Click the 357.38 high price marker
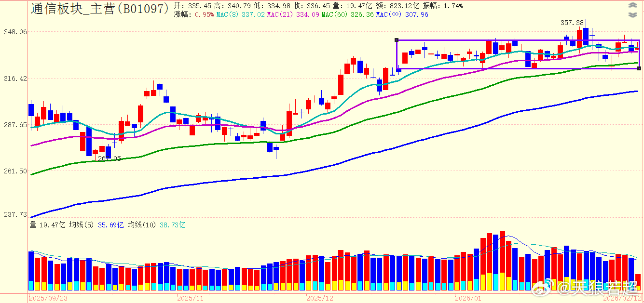This screenshot has width=644, height=303. [x=572, y=23]
